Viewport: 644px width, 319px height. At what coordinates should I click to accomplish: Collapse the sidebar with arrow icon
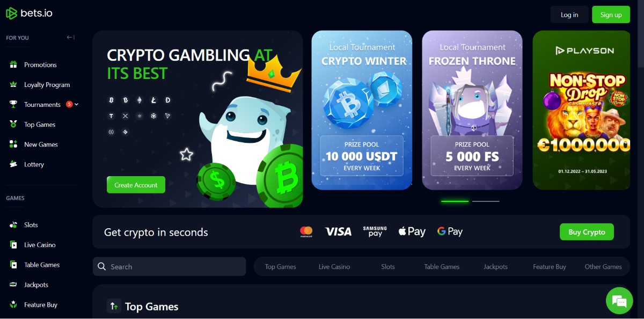click(x=70, y=38)
